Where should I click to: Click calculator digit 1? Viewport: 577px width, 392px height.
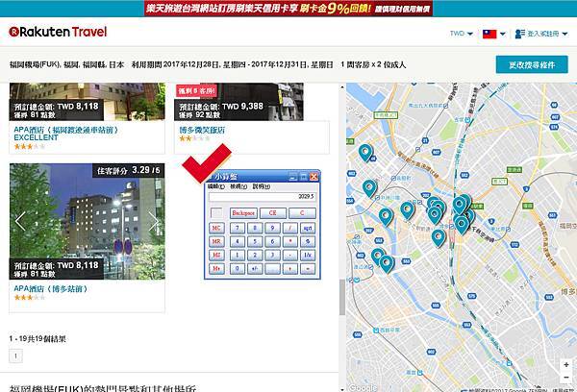[x=238, y=255]
